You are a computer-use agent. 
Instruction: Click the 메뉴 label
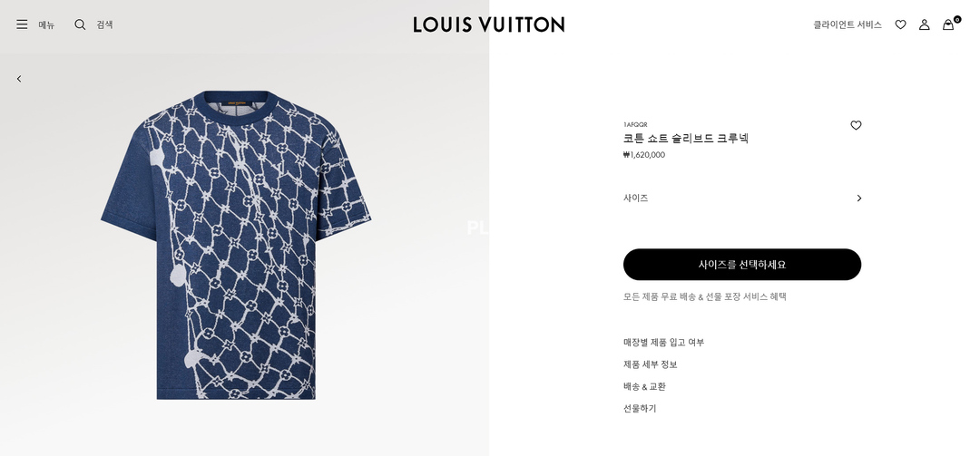click(47, 25)
